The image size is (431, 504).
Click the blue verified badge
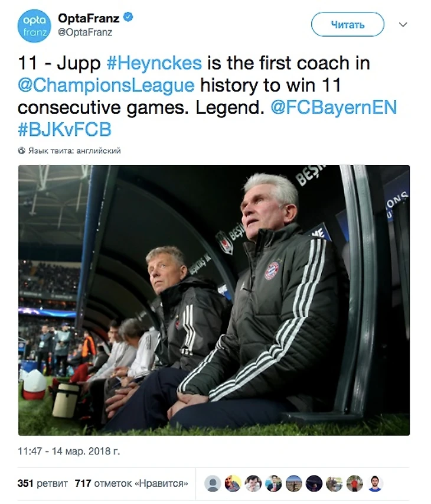[129, 18]
